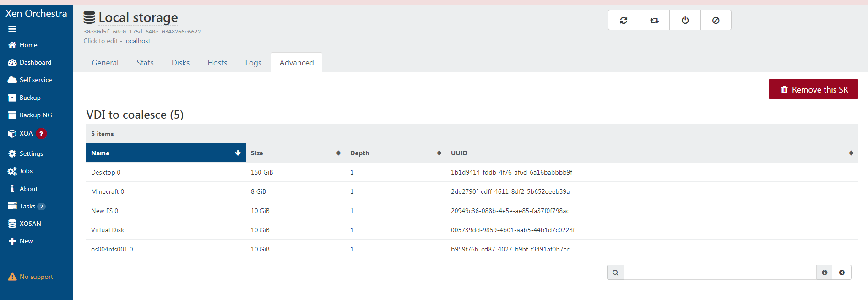Sort the table by UUID column
The height and width of the screenshot is (300, 868).
tap(652, 153)
